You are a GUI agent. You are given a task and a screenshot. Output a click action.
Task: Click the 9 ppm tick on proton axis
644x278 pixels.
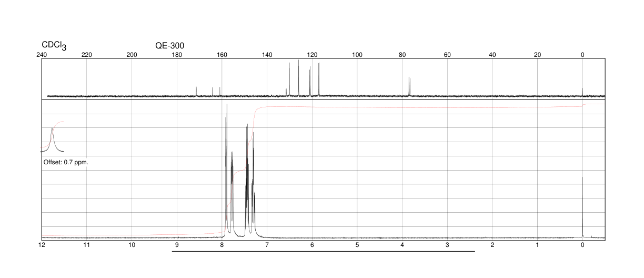177,245
